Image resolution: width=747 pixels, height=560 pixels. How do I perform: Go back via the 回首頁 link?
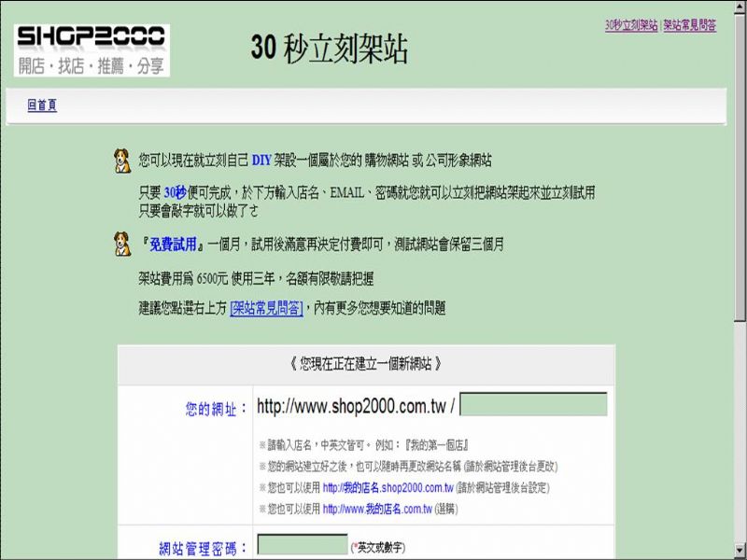click(x=42, y=105)
